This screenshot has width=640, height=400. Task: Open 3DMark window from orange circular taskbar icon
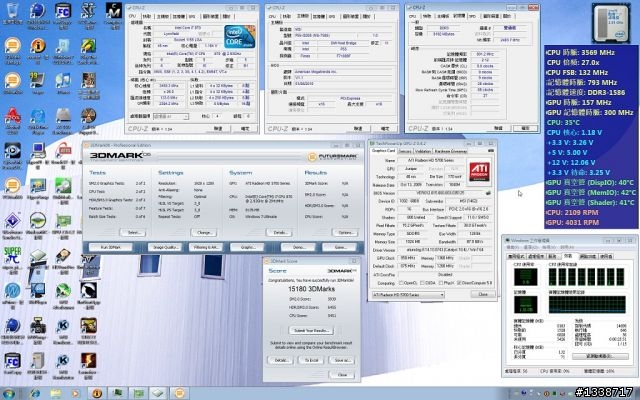click(x=180, y=393)
